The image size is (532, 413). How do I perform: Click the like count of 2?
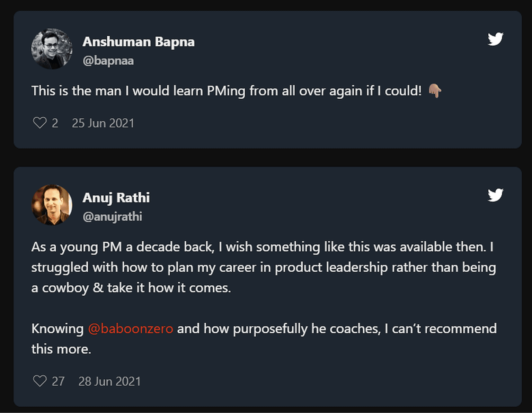55,123
